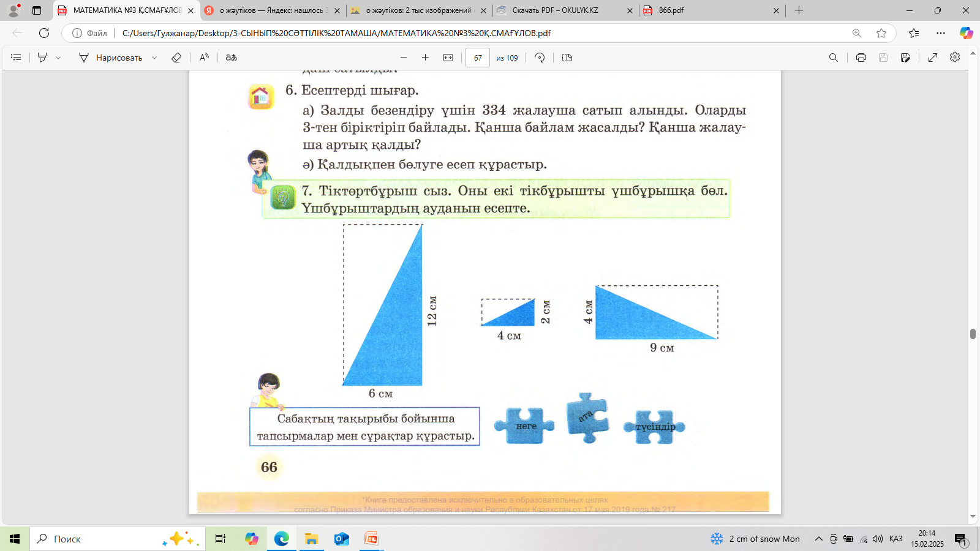Rotate the PDF page
This screenshot has width=980, height=551.
[x=540, y=58]
